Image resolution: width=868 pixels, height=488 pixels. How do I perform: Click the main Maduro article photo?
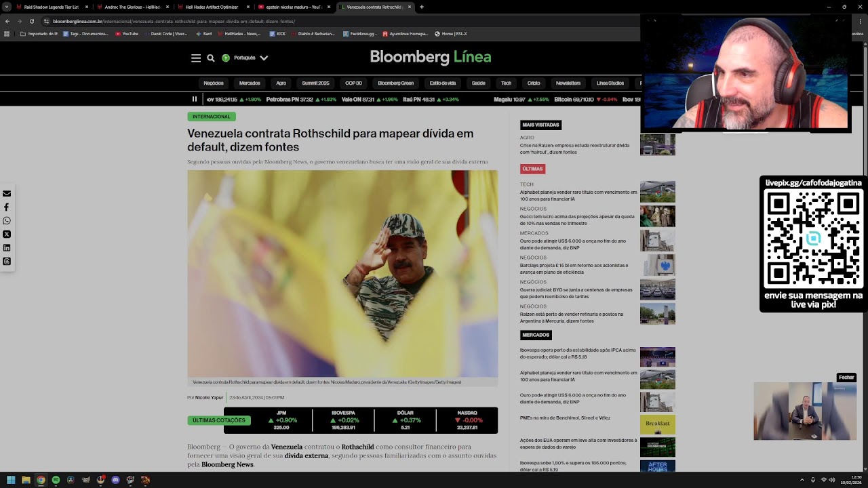pos(342,274)
